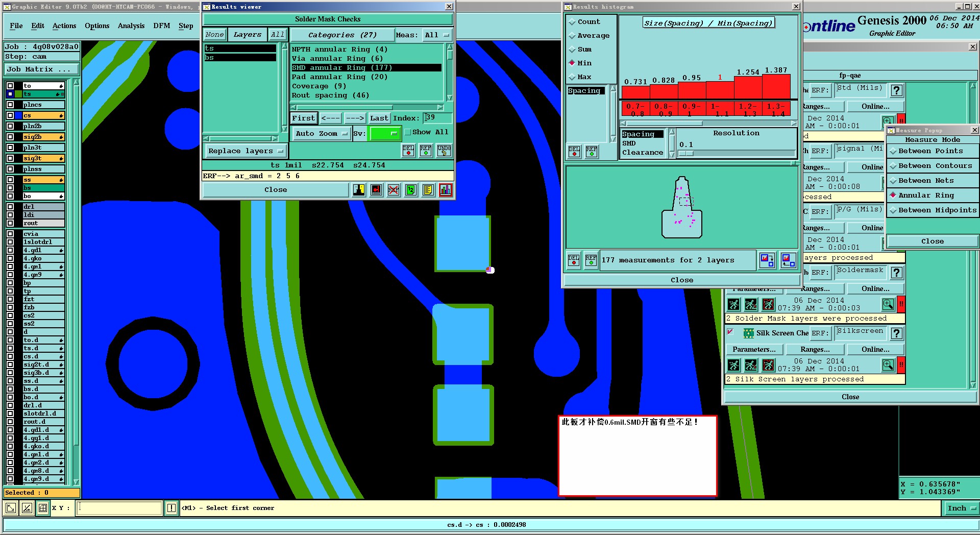Uncheck the Silk Screen Checks checkbox
This screenshot has height=535, width=980.
click(730, 332)
